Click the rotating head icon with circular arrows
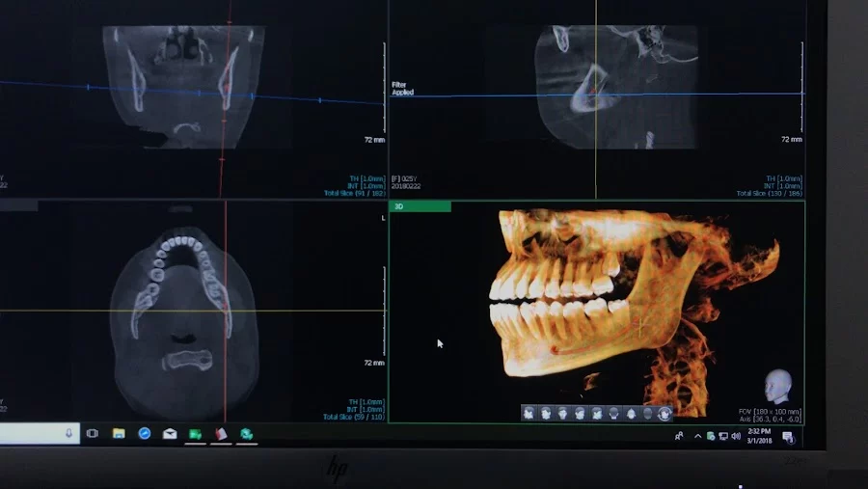Viewport: 868px width, 489px height. [665, 413]
